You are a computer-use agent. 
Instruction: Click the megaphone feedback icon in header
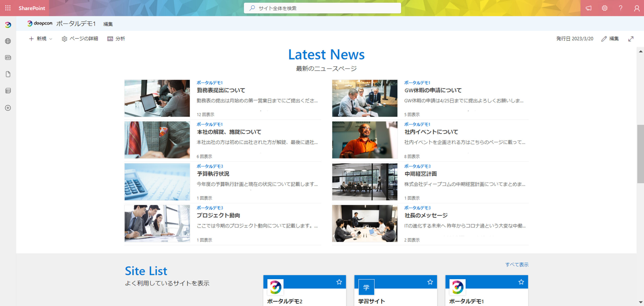588,8
